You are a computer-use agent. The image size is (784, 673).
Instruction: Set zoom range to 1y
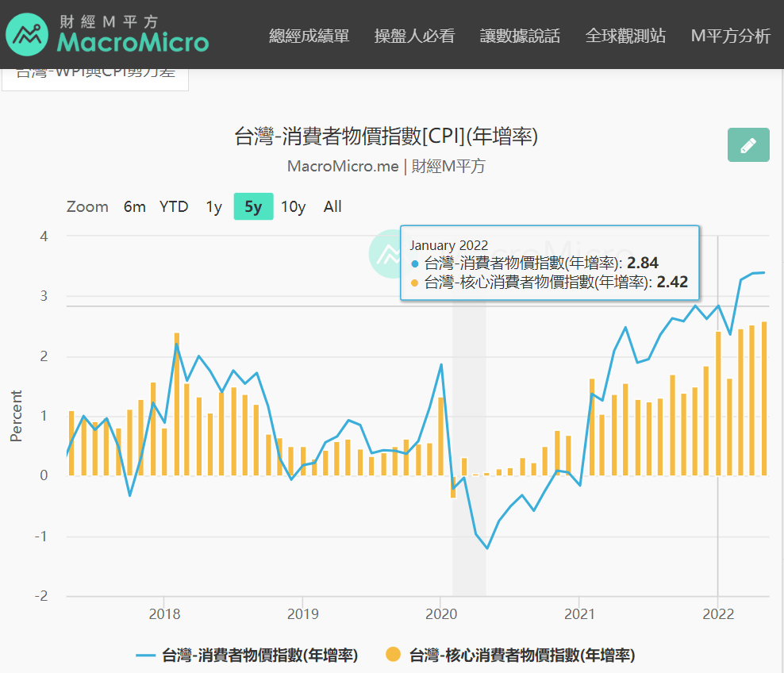pyautogui.click(x=213, y=206)
